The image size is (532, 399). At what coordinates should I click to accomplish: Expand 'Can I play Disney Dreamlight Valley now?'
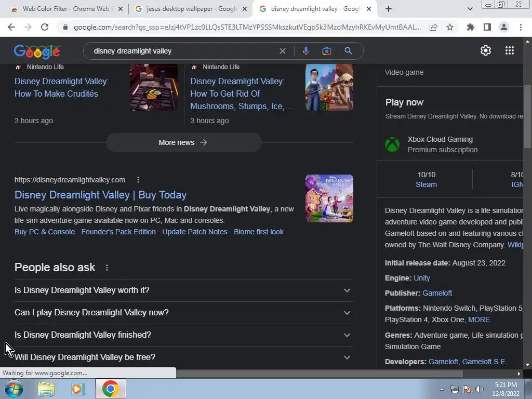[x=183, y=312]
